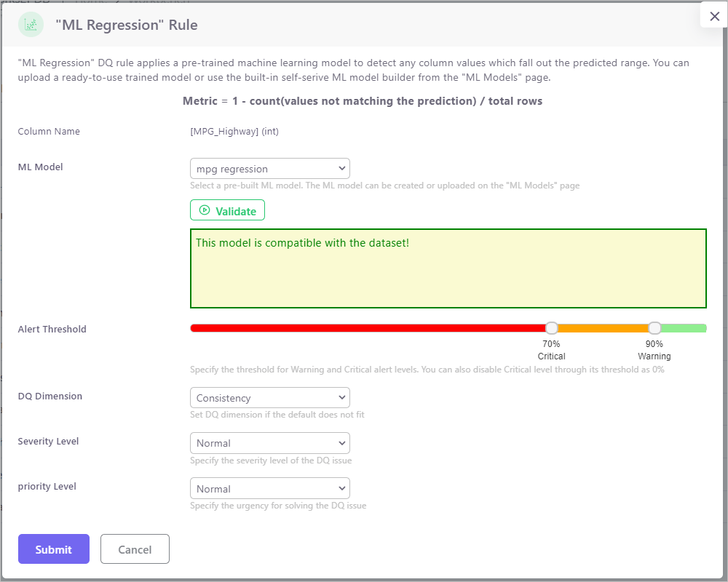Expand the priority Level dropdown
Screen dimensions: 728x582
tap(269, 488)
